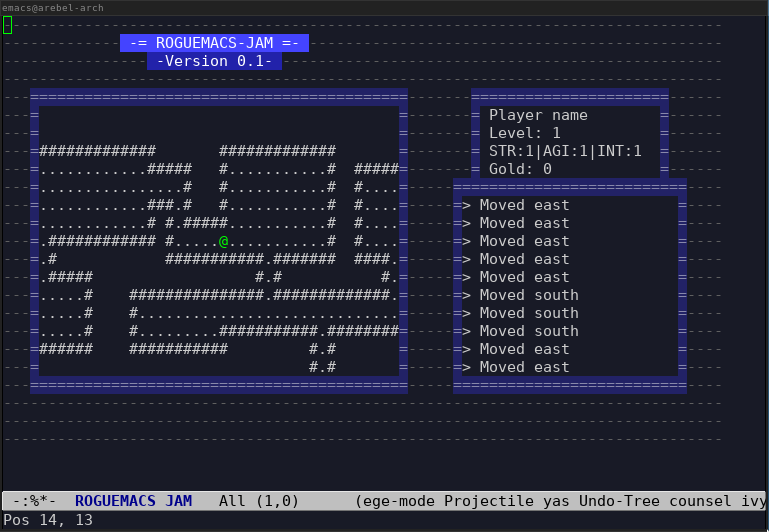769x532 pixels.
Task: Click the counsel mode label
Action: tap(700, 501)
